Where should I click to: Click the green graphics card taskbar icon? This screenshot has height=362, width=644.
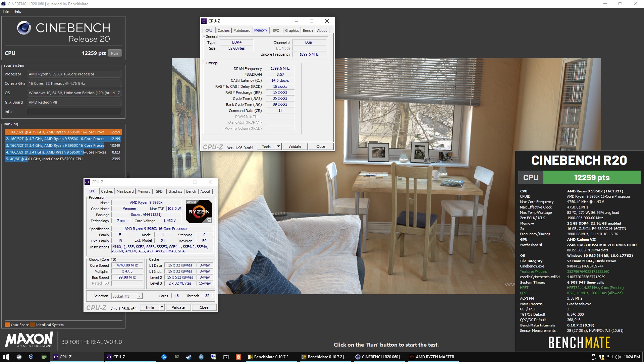coord(44,357)
